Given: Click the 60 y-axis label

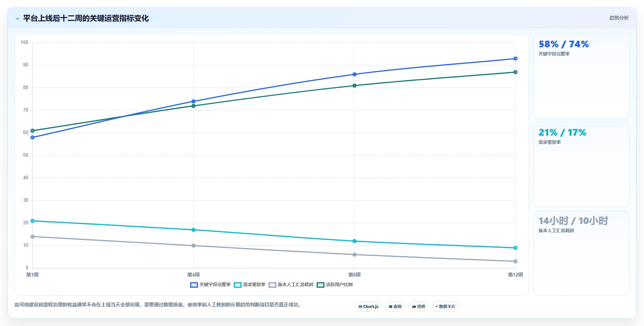Looking at the screenshot, I should 26,133.
